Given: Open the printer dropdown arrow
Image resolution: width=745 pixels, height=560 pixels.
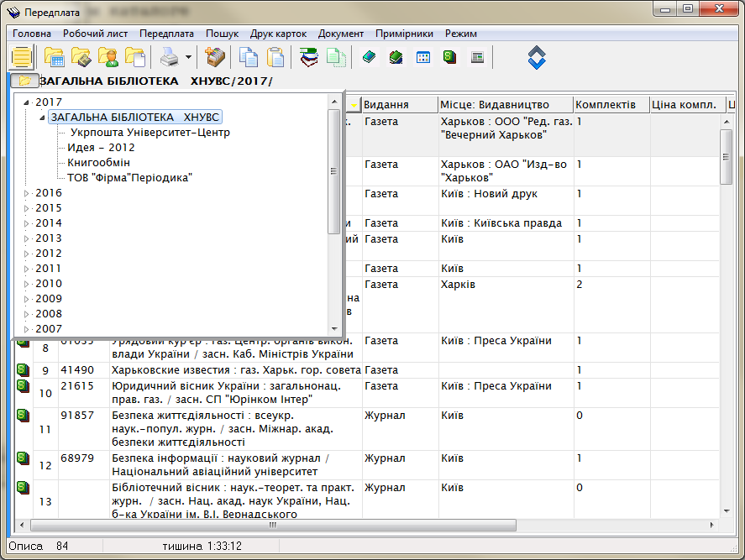Looking at the screenshot, I should pyautogui.click(x=188, y=58).
